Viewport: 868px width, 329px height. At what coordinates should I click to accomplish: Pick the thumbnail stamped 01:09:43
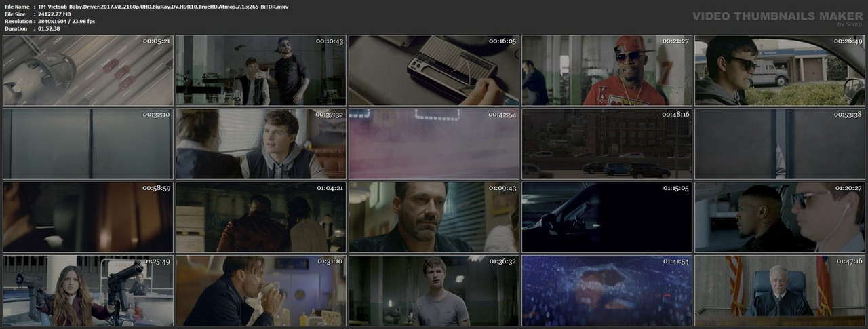tap(434, 217)
